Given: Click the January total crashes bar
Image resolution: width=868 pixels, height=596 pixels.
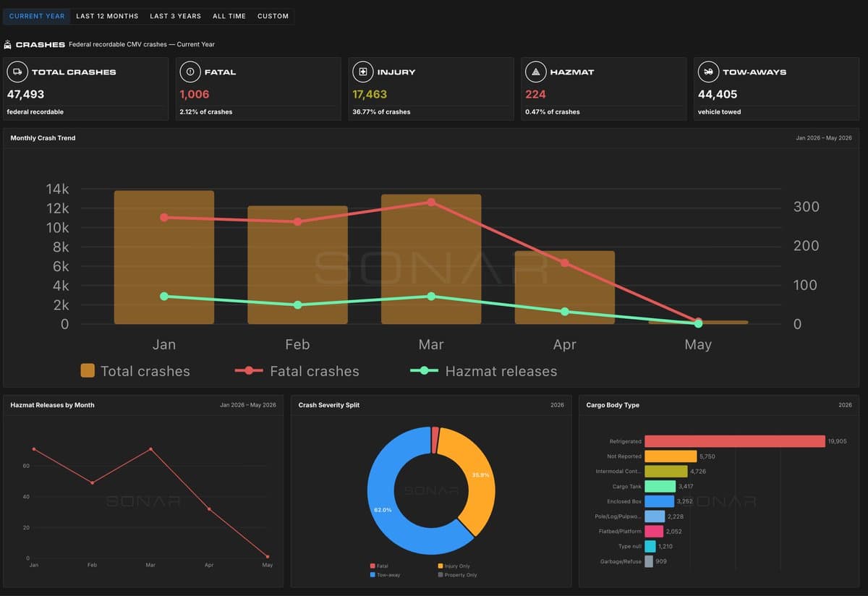Looking at the screenshot, I should 164,257.
